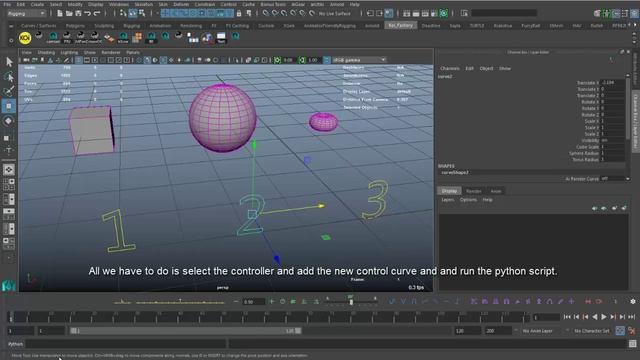This screenshot has width=640, height=360.
Task: Open the No Character Set dropdown
Action: click(592, 331)
